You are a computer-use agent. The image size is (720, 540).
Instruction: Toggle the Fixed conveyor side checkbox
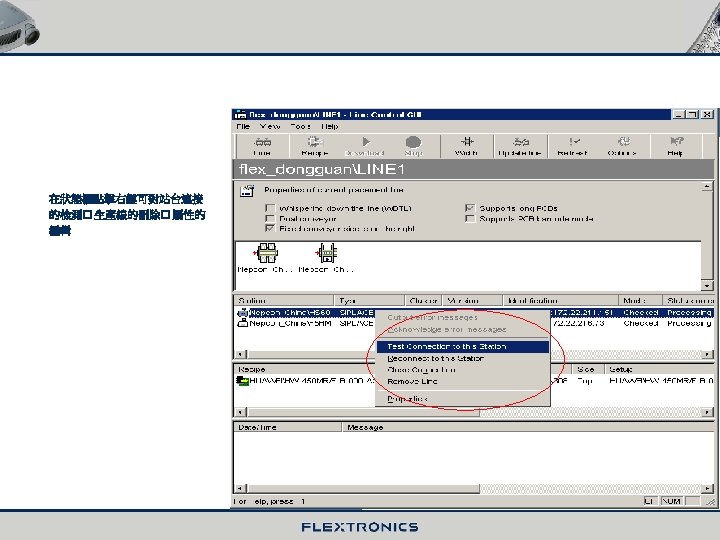tap(270, 229)
